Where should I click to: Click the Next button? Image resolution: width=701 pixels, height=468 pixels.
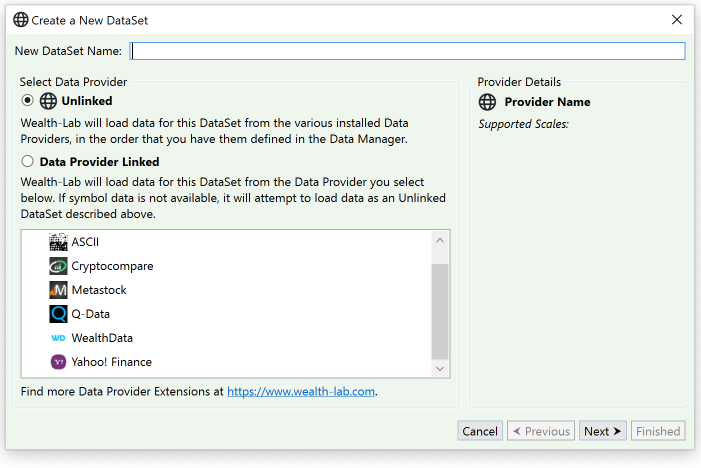602,431
